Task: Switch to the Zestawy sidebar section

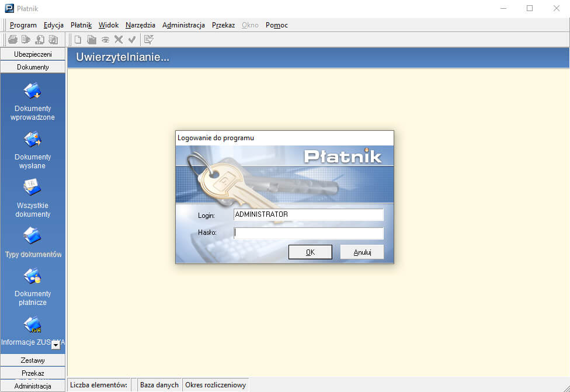Action: 33,360
